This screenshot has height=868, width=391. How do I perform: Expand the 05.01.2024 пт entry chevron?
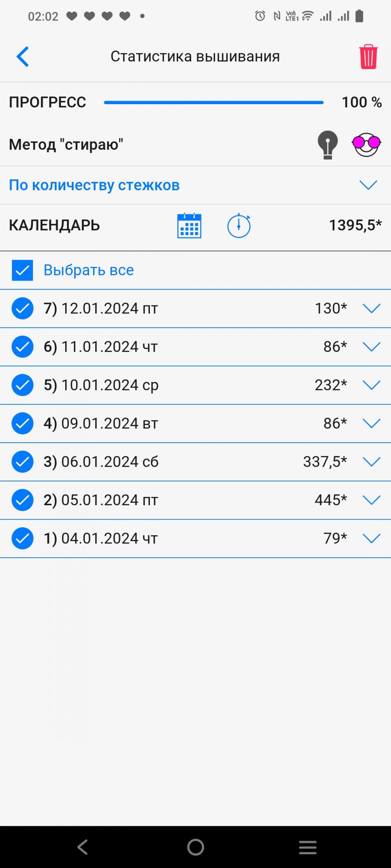(371, 500)
